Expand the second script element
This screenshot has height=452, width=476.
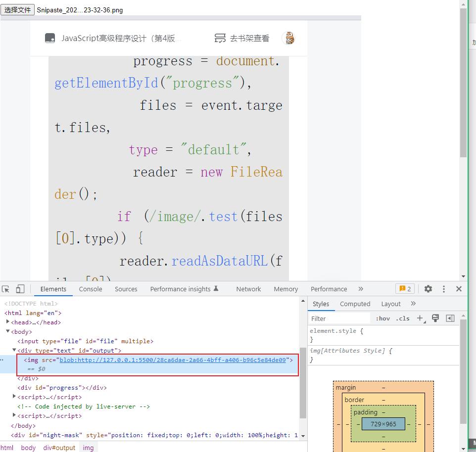14,415
